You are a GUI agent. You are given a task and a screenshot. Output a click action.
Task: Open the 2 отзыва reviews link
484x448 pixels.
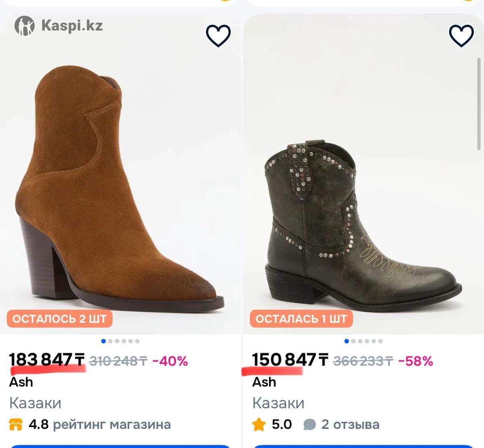[x=350, y=425]
